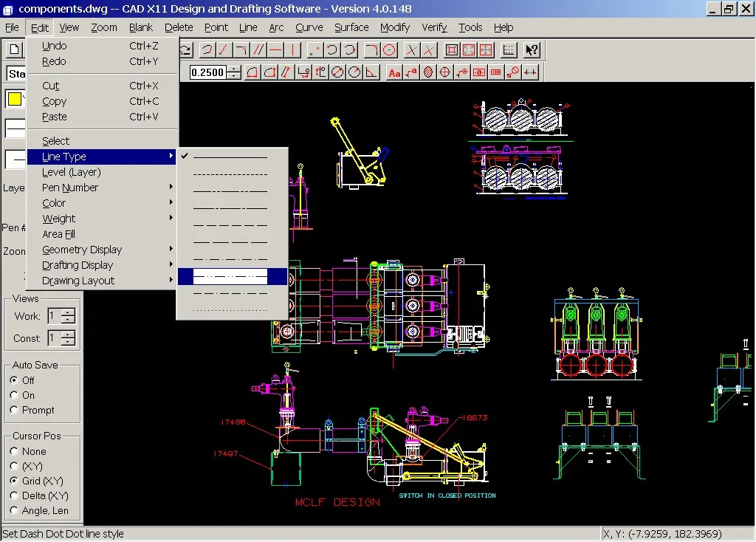The width and height of the screenshot is (756, 542).
Task: Open the Verify menu
Action: tap(434, 27)
